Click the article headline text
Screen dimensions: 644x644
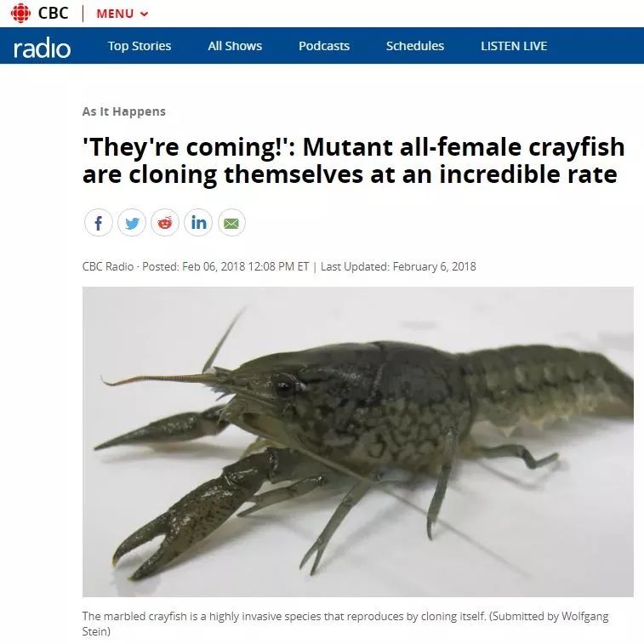click(x=354, y=161)
